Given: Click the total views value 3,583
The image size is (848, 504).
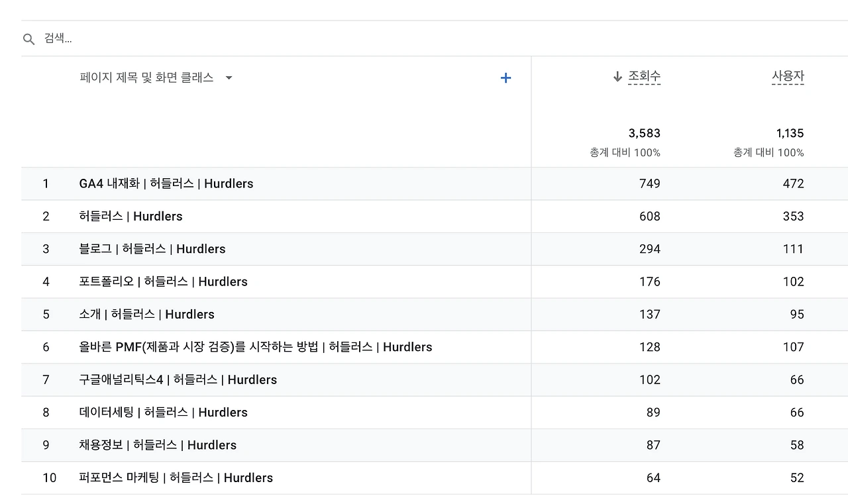Looking at the screenshot, I should click(x=645, y=133).
